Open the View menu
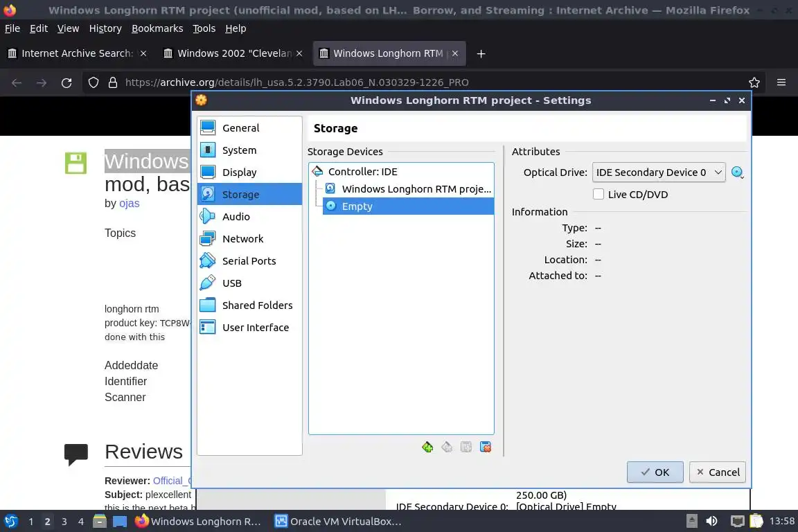 68,28
